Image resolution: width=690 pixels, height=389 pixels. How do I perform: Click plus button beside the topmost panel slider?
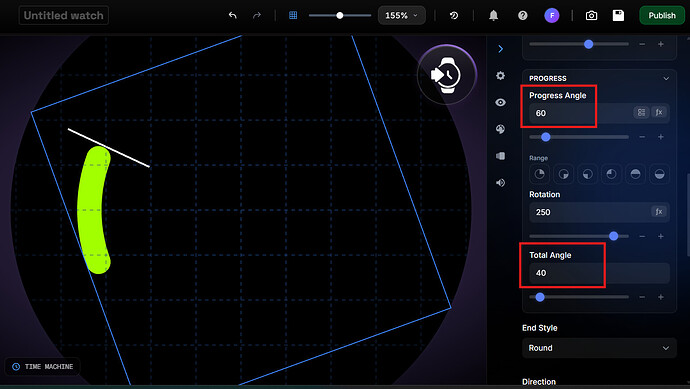(661, 44)
